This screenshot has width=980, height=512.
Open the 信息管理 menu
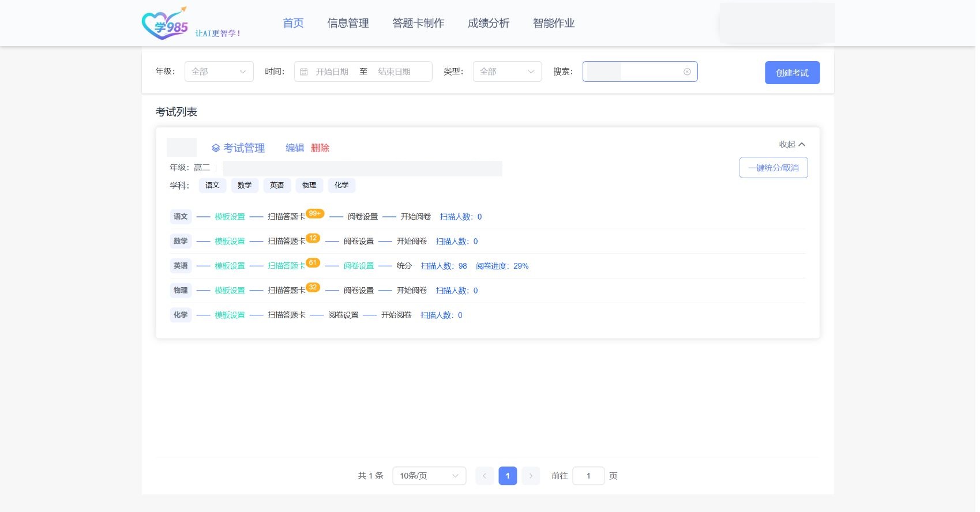[x=348, y=23]
